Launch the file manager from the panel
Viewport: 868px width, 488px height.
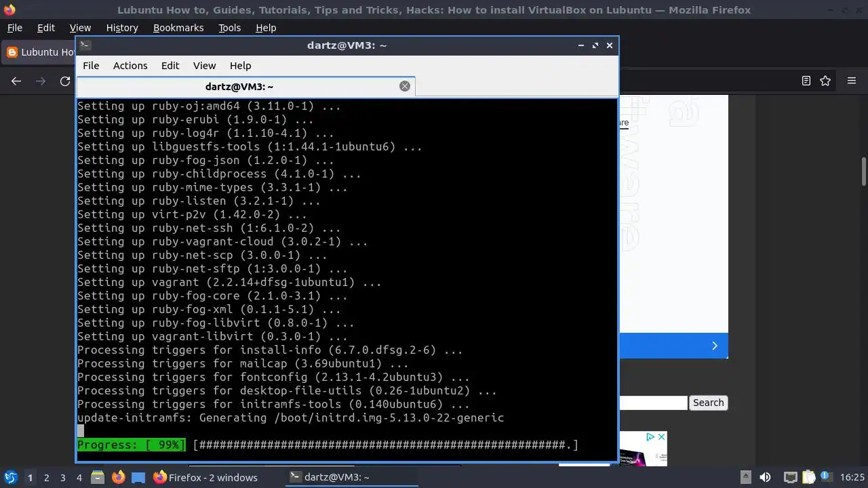(x=98, y=477)
